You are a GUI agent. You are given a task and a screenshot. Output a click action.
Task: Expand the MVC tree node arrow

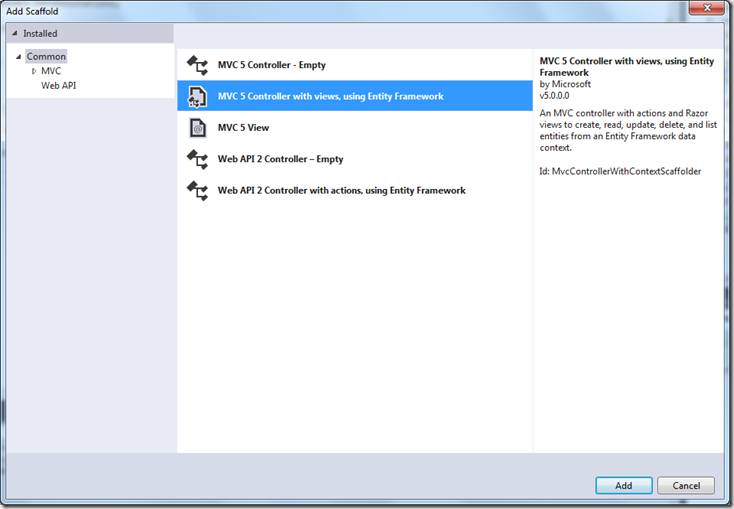[34, 71]
